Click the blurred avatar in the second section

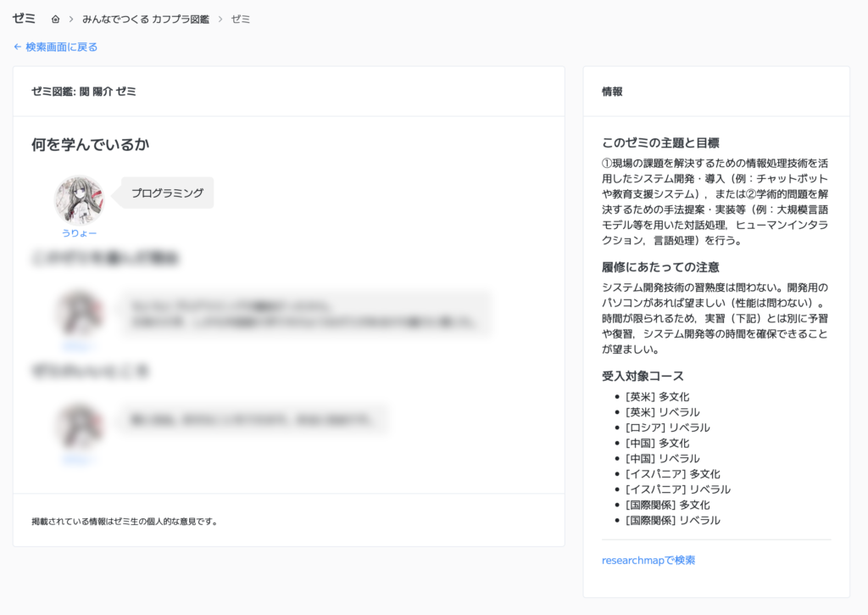coord(79,313)
